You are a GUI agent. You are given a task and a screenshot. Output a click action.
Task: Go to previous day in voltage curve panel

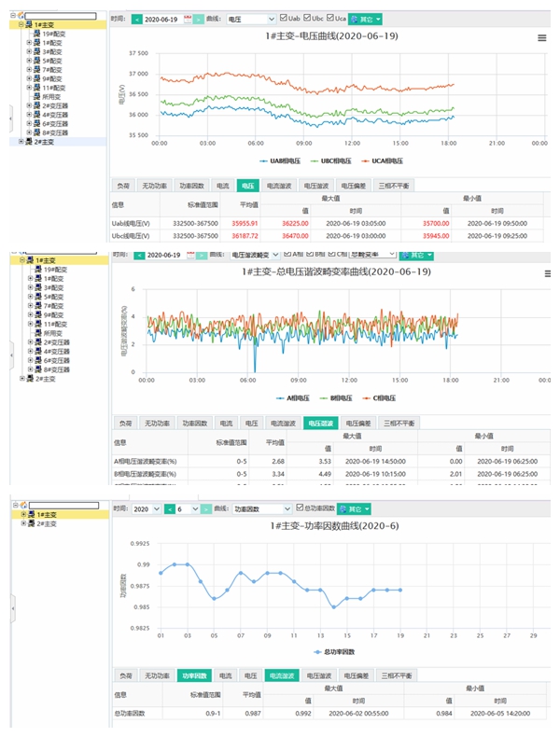click(x=136, y=20)
